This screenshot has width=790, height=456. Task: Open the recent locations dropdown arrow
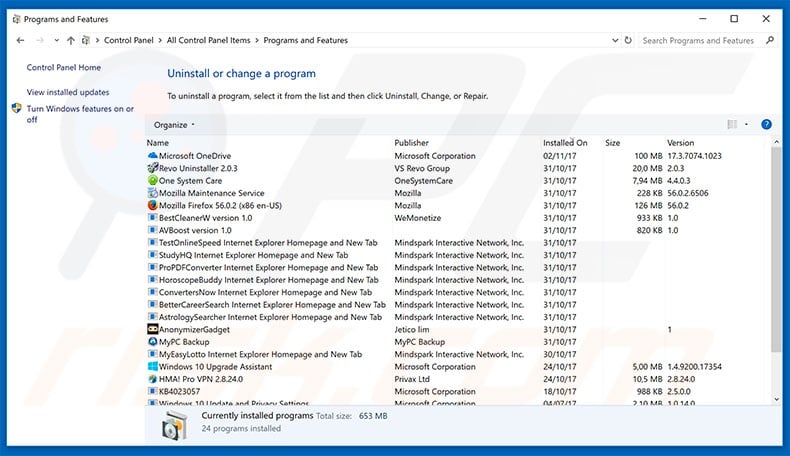click(x=56, y=40)
